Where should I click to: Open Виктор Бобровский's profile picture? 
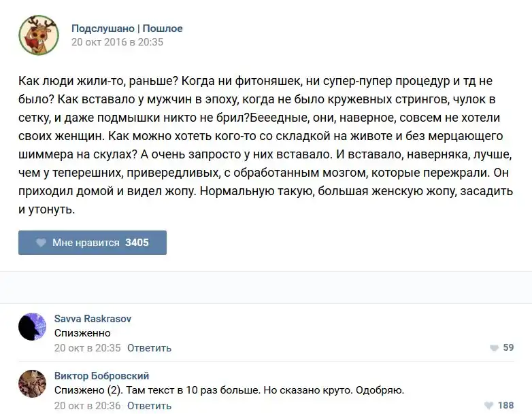32,384
